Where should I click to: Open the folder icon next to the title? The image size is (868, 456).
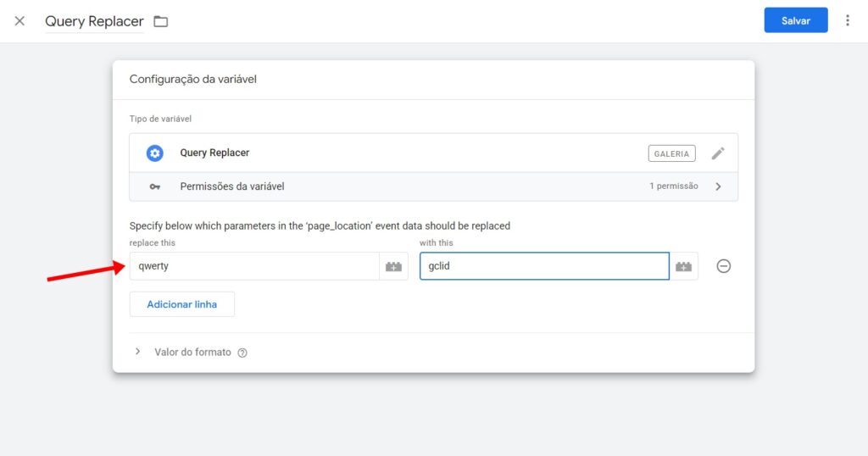tap(161, 21)
